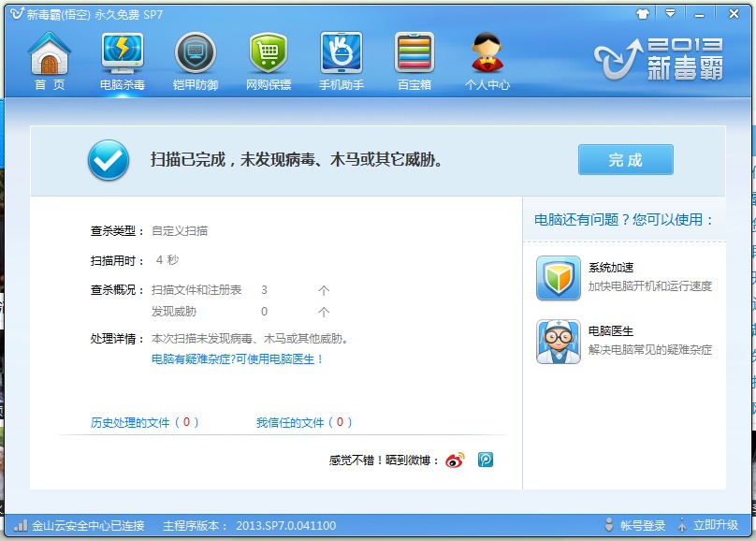This screenshot has height=541, width=756.
Task: Click the scan time value 4 秒
Action: 167,260
